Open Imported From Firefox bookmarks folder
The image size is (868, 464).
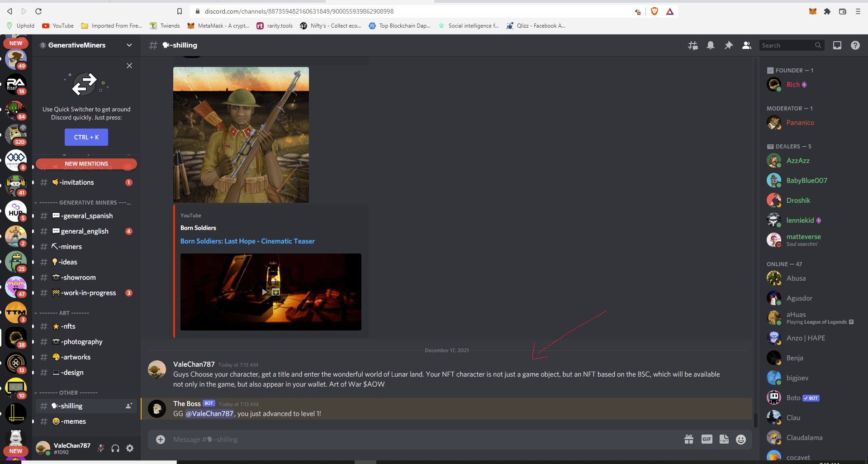point(112,26)
